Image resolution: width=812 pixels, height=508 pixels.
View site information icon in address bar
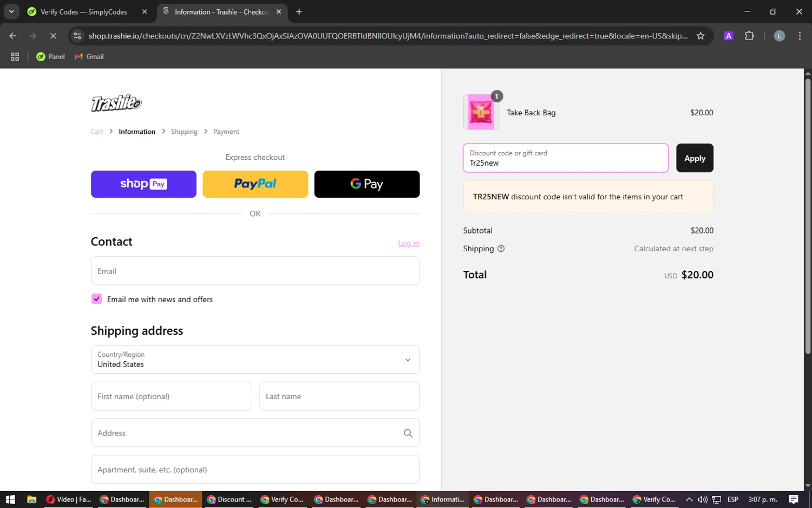coord(77,36)
